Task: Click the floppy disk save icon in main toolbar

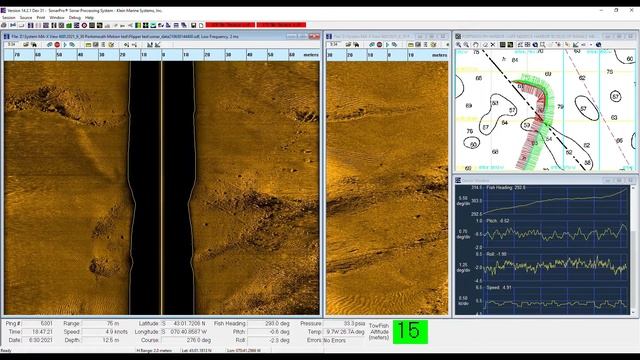Action: [193, 25]
